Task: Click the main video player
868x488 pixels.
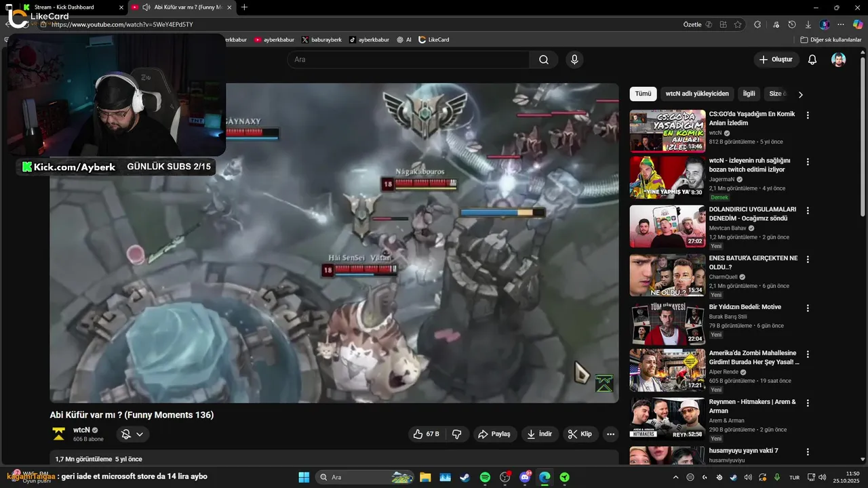Action: 334,243
